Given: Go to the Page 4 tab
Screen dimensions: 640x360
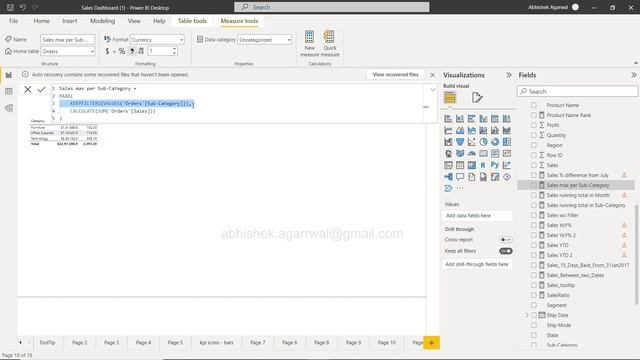Looking at the screenshot, I should pos(143,342).
